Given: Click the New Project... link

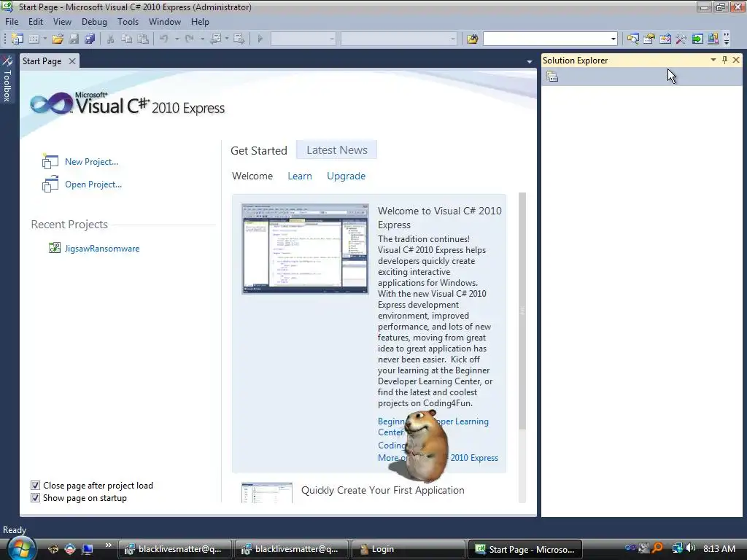Looking at the screenshot, I should pos(91,162).
